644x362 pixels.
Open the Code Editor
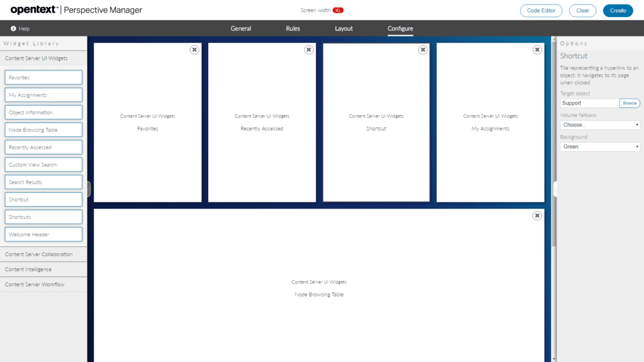coord(540,11)
